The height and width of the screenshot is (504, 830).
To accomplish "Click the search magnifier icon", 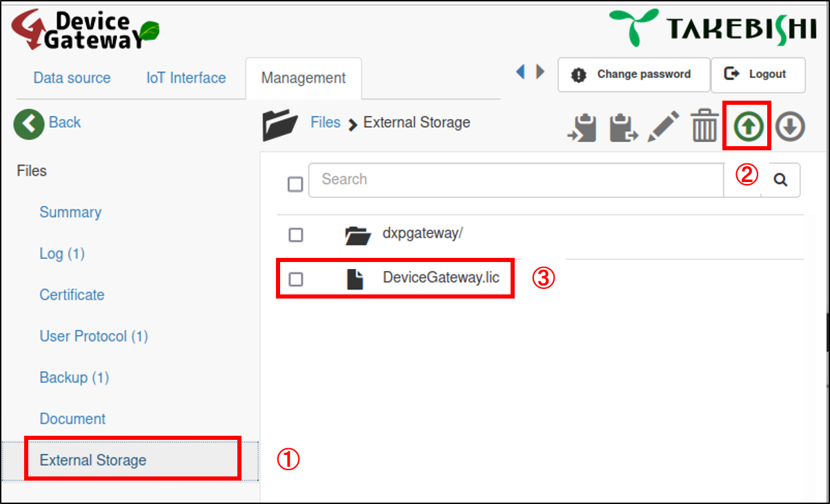I will coord(780,180).
